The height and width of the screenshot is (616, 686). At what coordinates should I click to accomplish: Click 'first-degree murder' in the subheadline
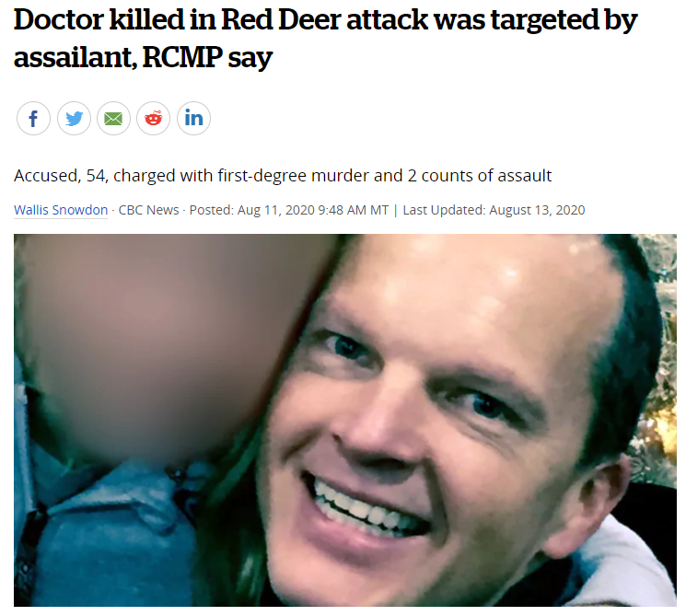click(x=293, y=176)
